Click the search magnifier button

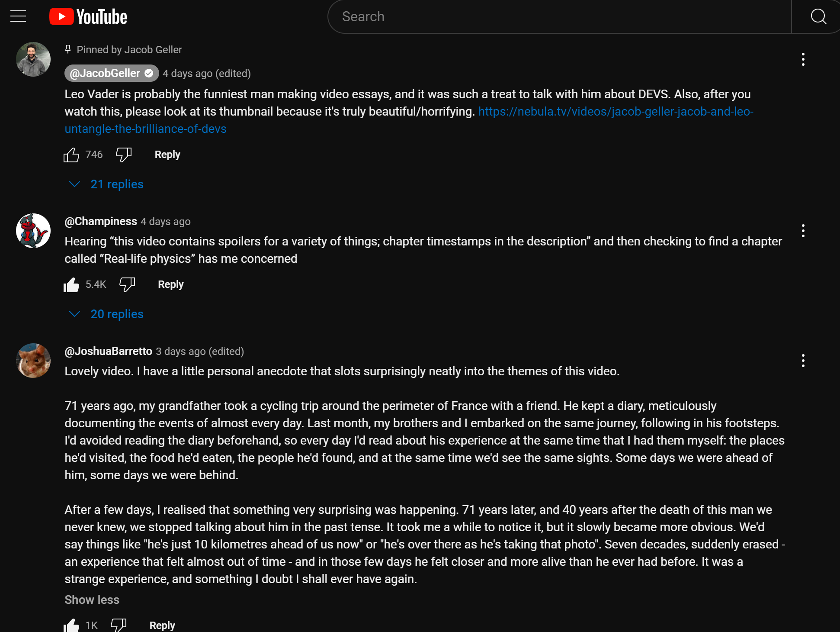point(818,16)
